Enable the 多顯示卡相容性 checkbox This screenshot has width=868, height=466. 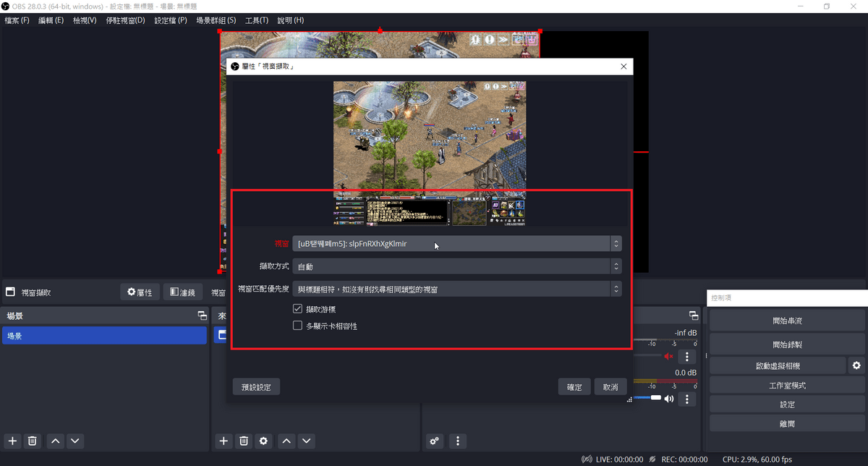(297, 326)
